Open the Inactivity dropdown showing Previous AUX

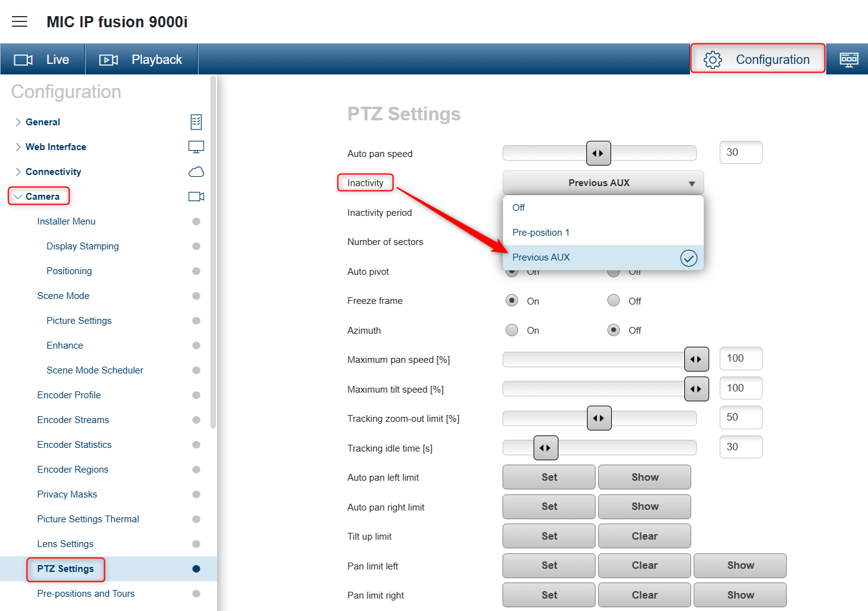[x=603, y=183]
